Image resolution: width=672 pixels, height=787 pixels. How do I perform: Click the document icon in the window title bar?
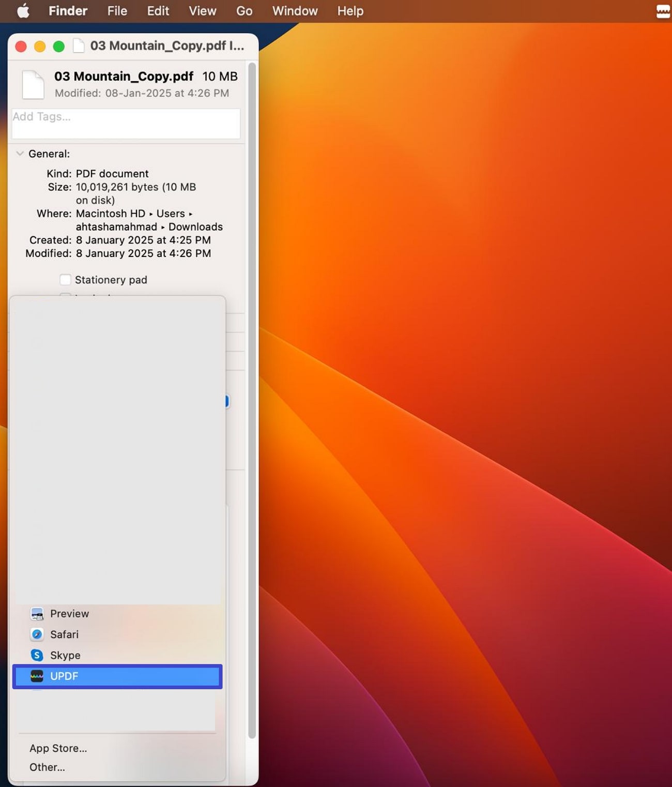[78, 46]
